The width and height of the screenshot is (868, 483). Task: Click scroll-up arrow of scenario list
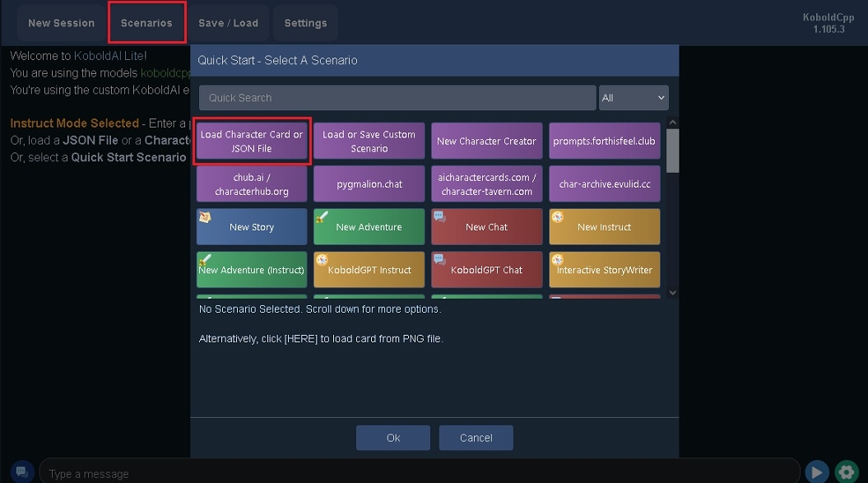pos(672,123)
